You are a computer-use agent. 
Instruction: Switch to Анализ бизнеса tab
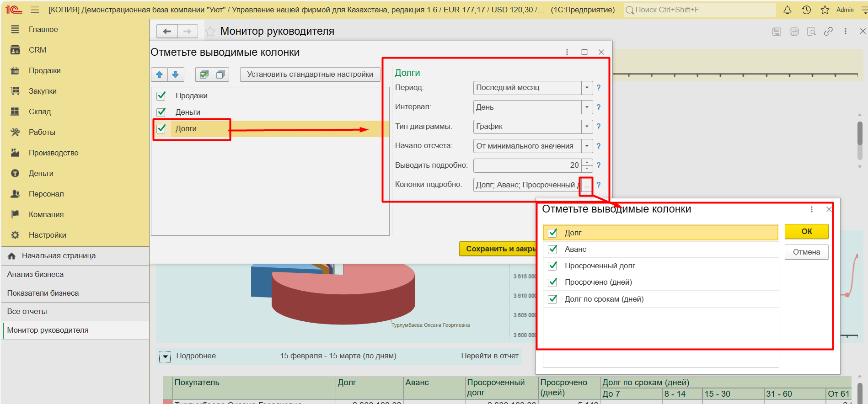[x=36, y=275]
